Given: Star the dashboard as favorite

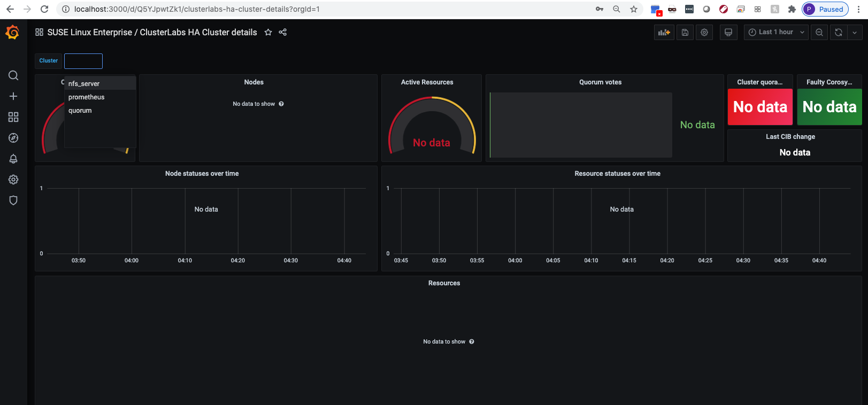Looking at the screenshot, I should pos(268,33).
